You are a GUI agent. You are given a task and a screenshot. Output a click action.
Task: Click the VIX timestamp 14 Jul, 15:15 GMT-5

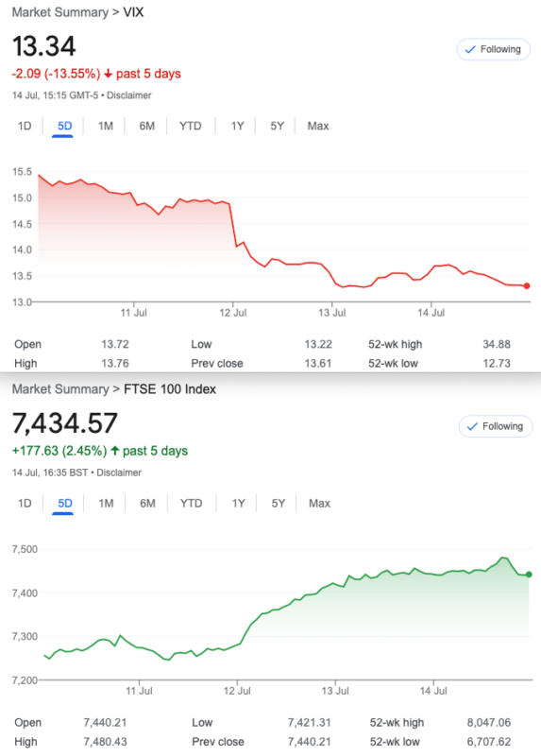pyautogui.click(x=55, y=95)
